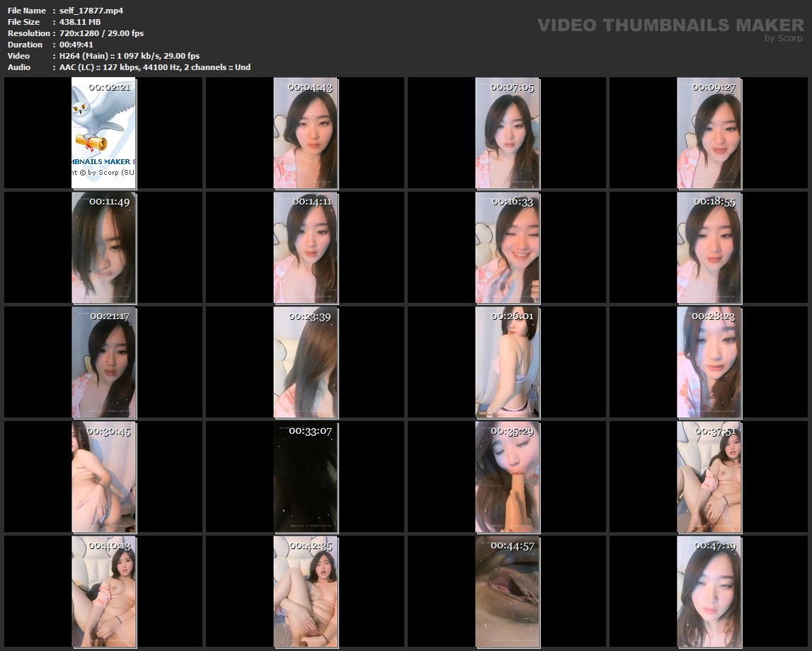Click the 00:18:55 timestamp label
The height and width of the screenshot is (651, 812).
tap(714, 202)
